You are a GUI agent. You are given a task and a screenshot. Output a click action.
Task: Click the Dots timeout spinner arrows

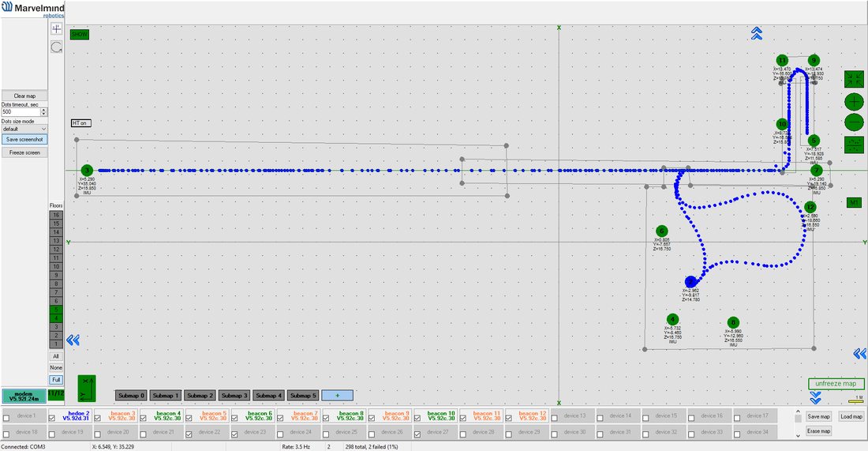pyautogui.click(x=43, y=112)
